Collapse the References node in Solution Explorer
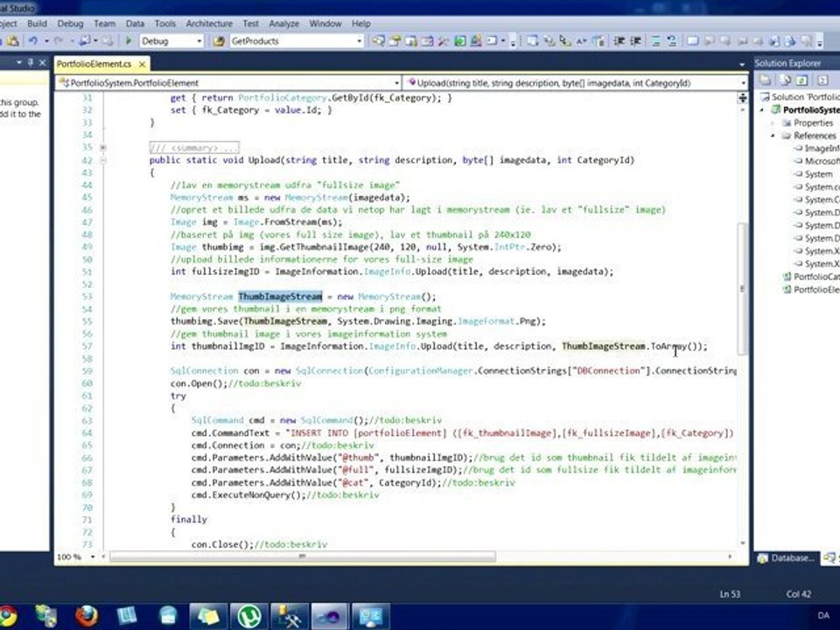The height and width of the screenshot is (630, 840). coord(773,136)
